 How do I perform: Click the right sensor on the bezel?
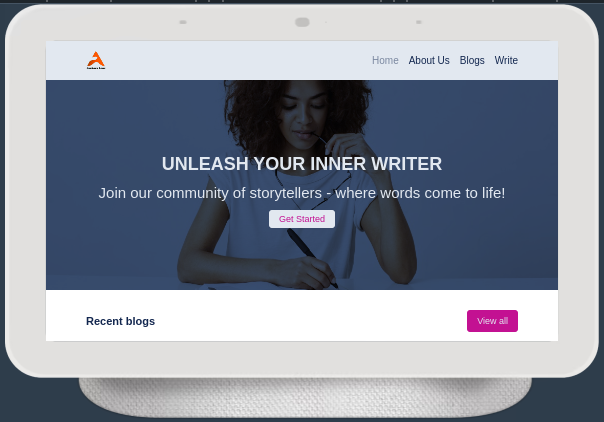[419, 22]
